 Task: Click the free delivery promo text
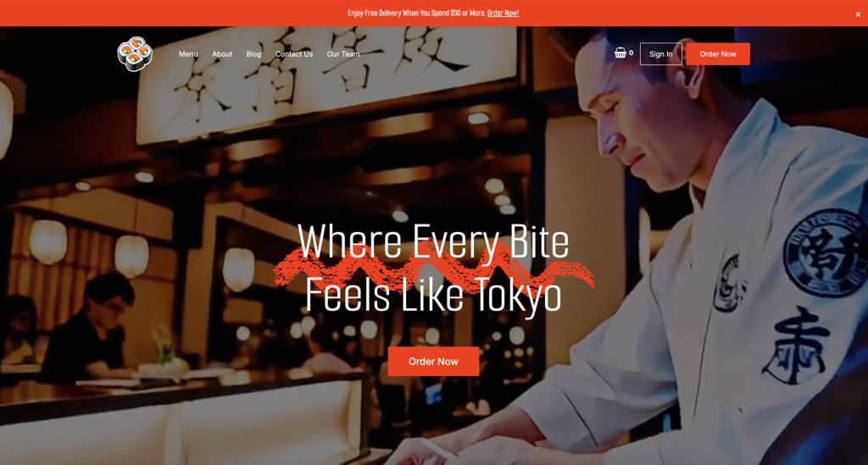(x=416, y=14)
